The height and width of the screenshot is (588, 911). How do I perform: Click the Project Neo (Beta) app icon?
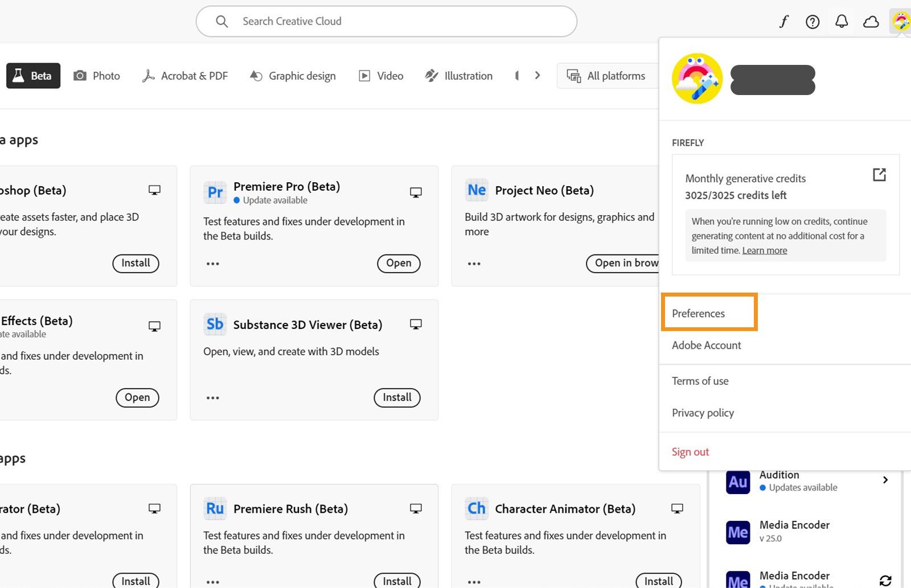coord(477,190)
